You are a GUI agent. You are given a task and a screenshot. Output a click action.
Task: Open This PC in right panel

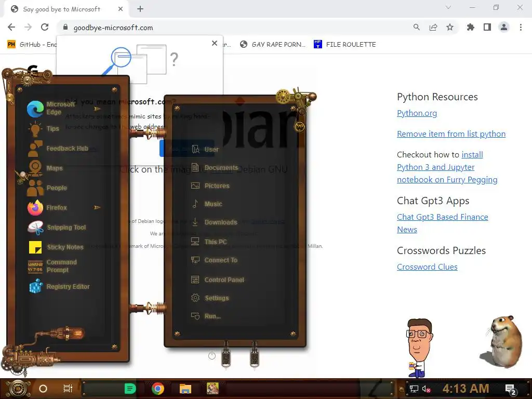point(209,242)
